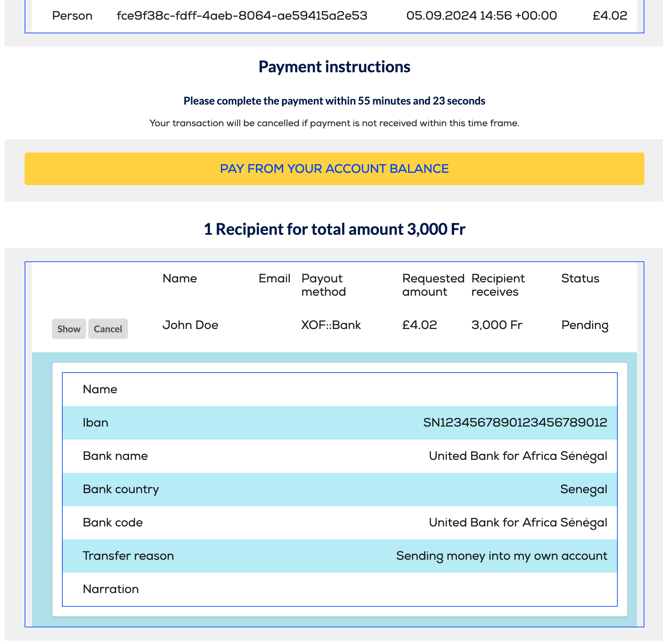Click the Recipient receives column header
Viewport: 663px width, 644px height.
pyautogui.click(x=498, y=285)
